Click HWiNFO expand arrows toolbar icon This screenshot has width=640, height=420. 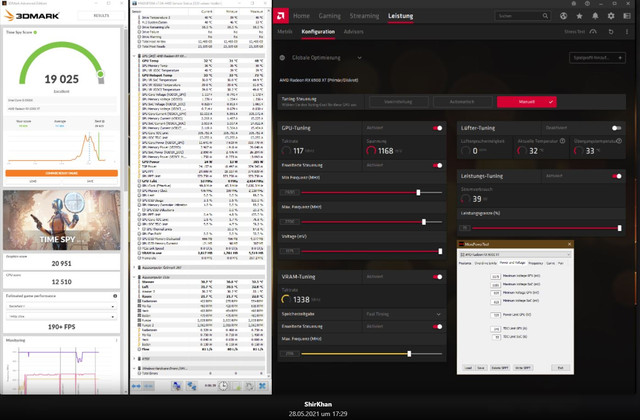[136, 386]
